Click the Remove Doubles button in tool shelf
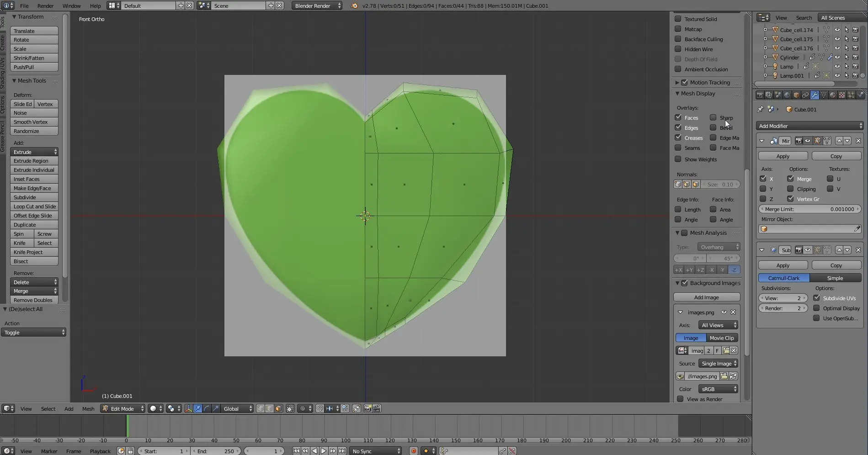868x455 pixels. pos(33,300)
